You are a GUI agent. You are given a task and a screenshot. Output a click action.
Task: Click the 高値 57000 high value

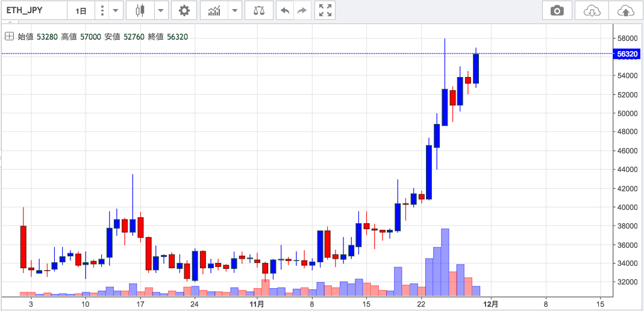pos(81,37)
